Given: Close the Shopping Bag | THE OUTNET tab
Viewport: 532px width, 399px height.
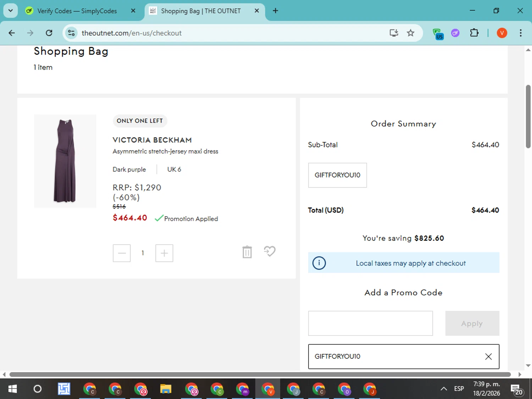Looking at the screenshot, I should pyautogui.click(x=257, y=11).
